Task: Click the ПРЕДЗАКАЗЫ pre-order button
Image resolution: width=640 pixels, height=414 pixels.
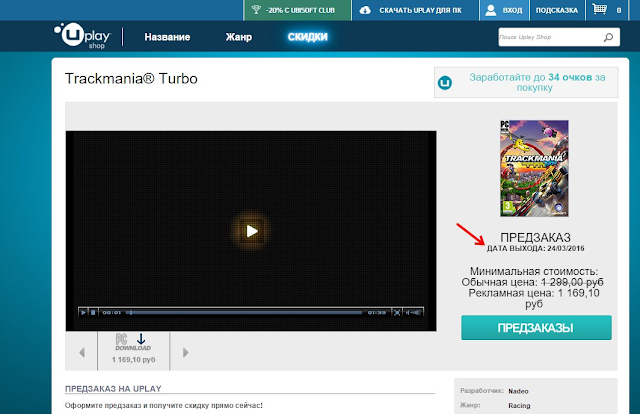Action: click(x=536, y=327)
